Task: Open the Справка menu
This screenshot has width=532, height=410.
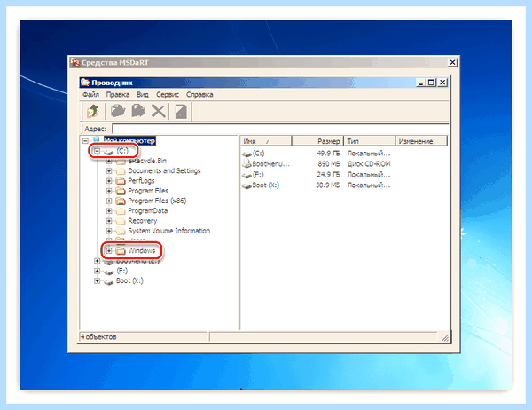Action: (x=199, y=94)
